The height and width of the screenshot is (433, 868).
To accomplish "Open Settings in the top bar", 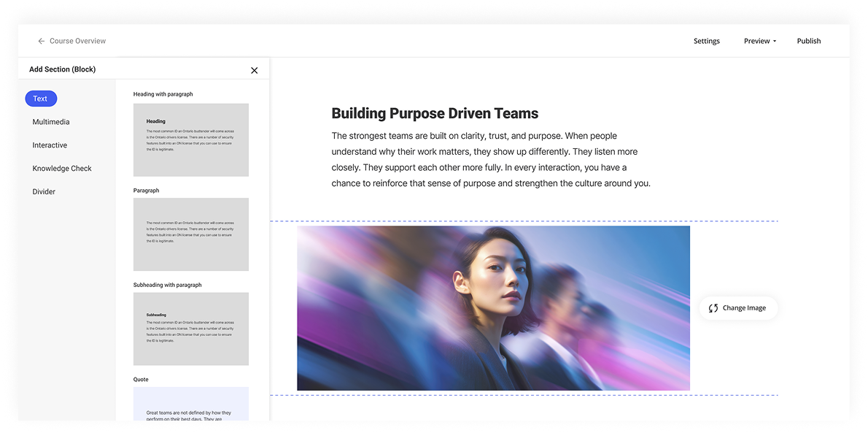I will pyautogui.click(x=706, y=41).
